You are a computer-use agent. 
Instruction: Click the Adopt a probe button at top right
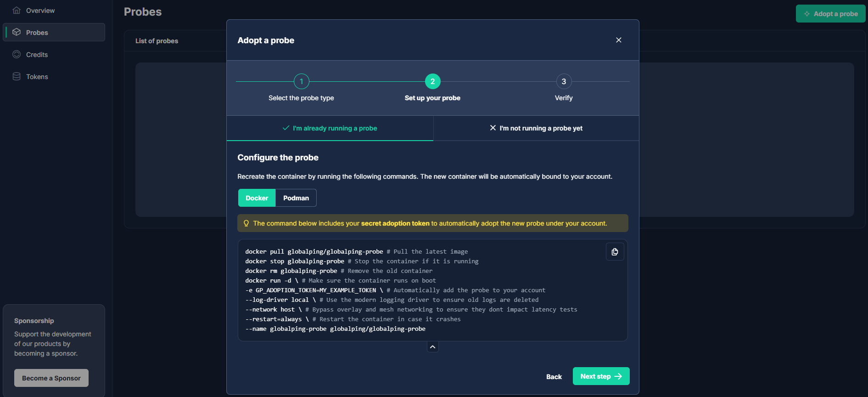click(x=830, y=14)
